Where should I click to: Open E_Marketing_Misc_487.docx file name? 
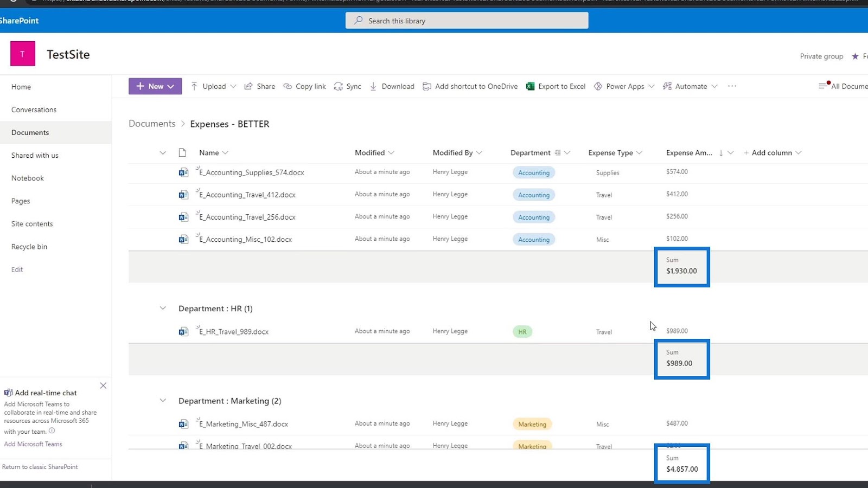pos(244,424)
